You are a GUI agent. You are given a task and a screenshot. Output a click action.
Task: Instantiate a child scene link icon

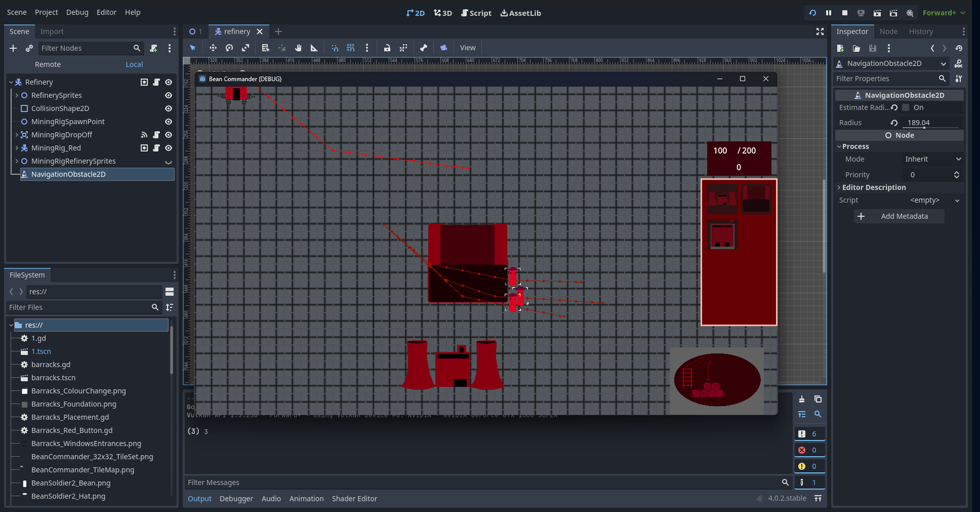click(x=29, y=48)
